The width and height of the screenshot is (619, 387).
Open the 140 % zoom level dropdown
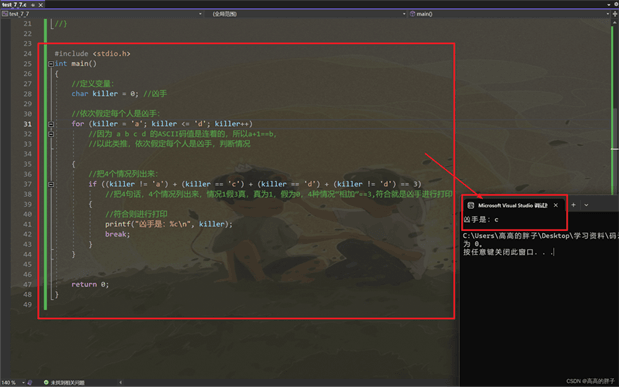coord(13,382)
